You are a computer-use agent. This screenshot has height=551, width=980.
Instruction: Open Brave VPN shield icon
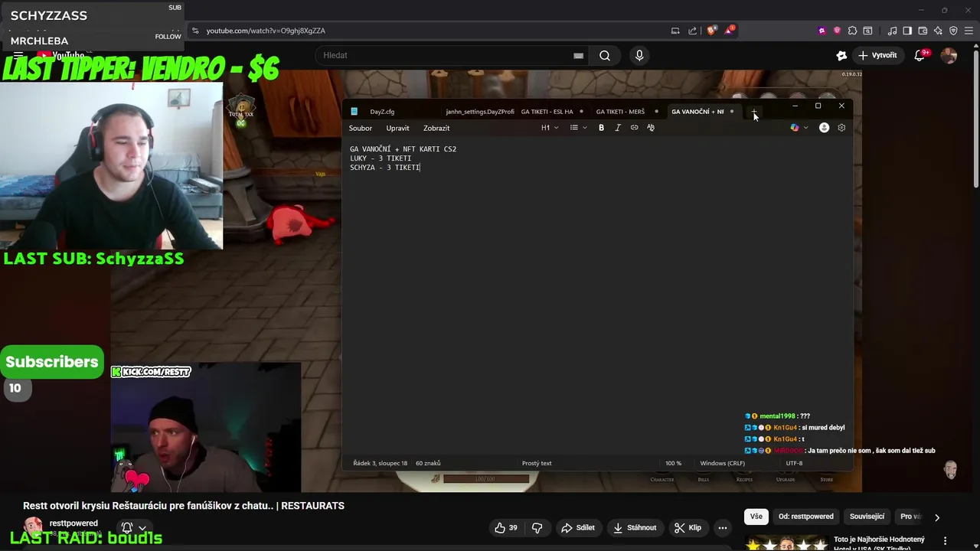pyautogui.click(x=953, y=31)
